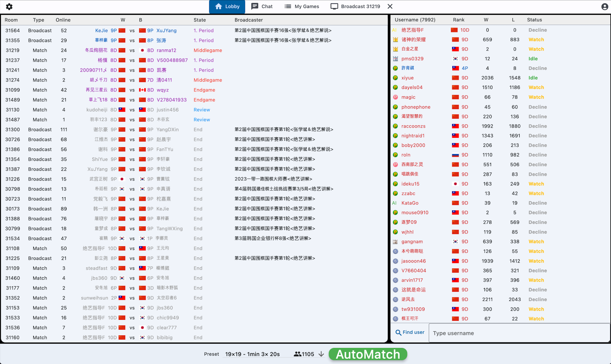This screenshot has width=611, height=364.
Task: Open user account profile icon
Action: click(605, 7)
